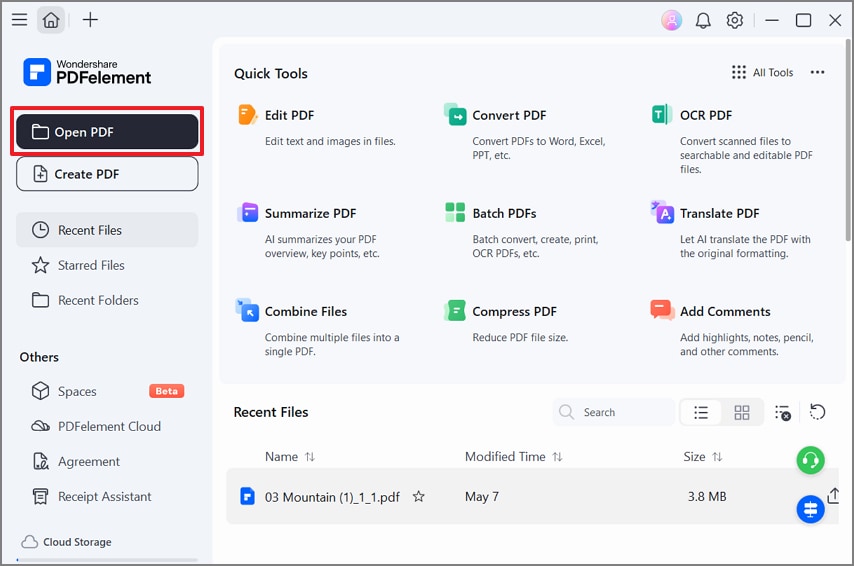854x566 pixels.
Task: Refresh the recent files list
Action: pyautogui.click(x=817, y=412)
